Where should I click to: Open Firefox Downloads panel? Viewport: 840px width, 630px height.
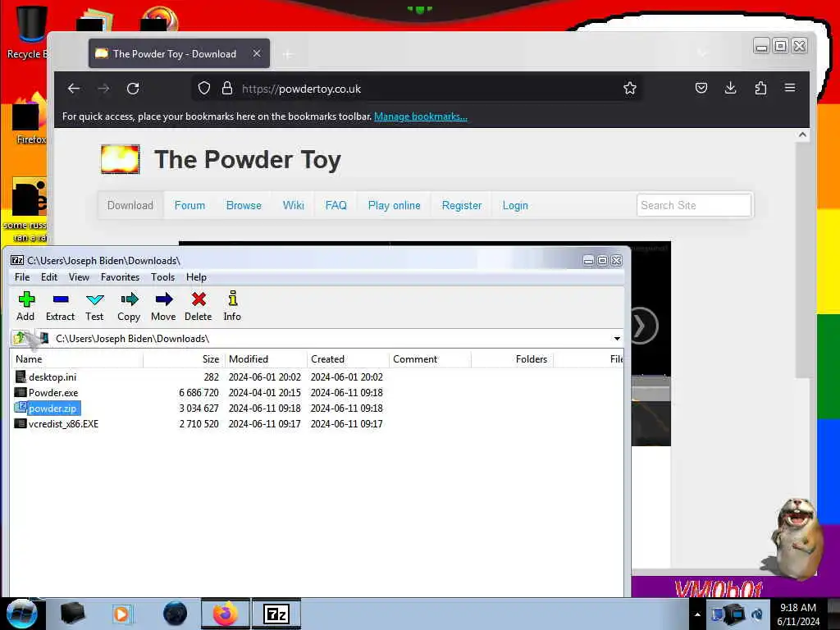(731, 88)
